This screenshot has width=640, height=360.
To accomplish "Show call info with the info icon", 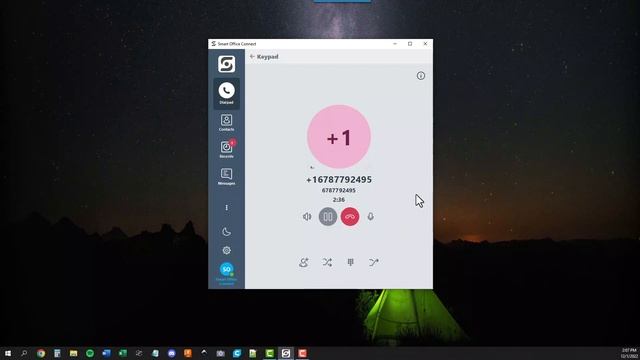I will (421, 76).
